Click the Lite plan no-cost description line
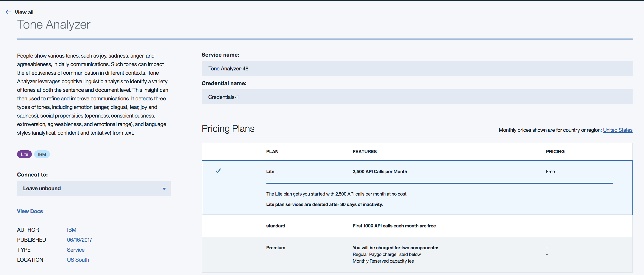This screenshot has width=644, height=275. click(336, 194)
